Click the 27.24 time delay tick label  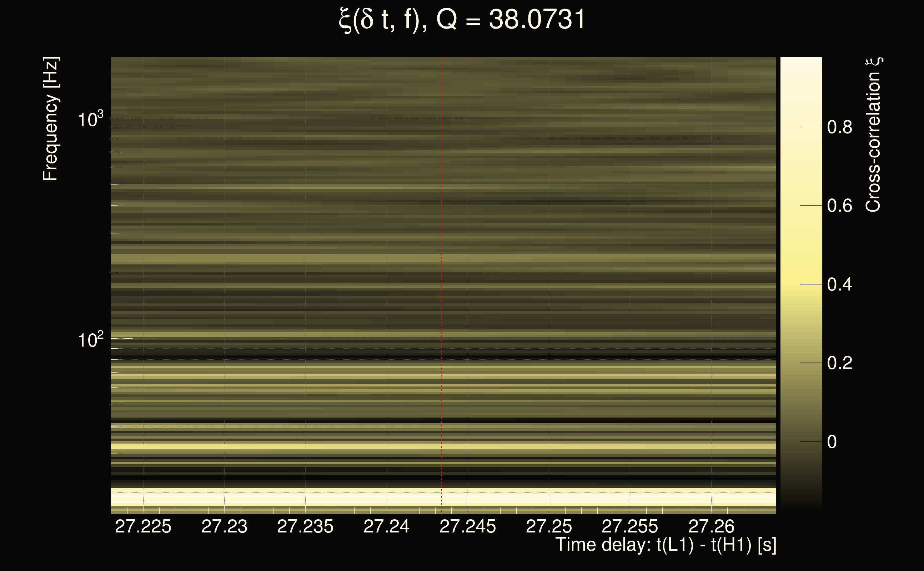pos(386,526)
